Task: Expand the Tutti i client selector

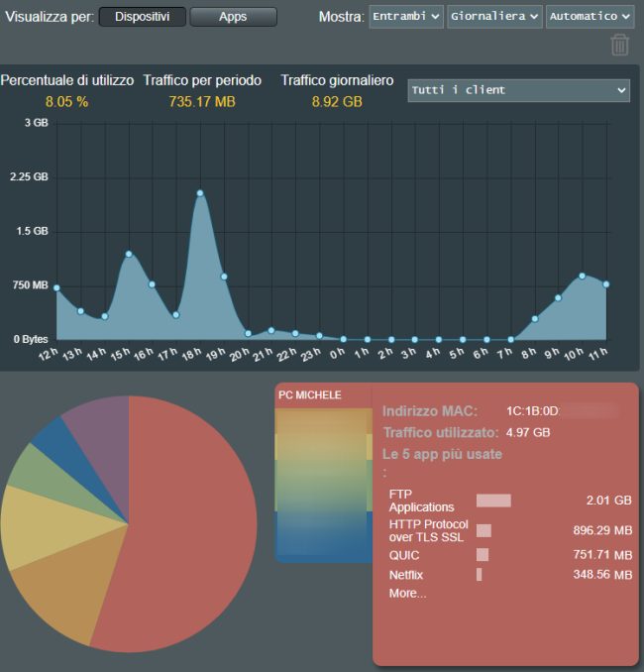Action: tap(518, 90)
